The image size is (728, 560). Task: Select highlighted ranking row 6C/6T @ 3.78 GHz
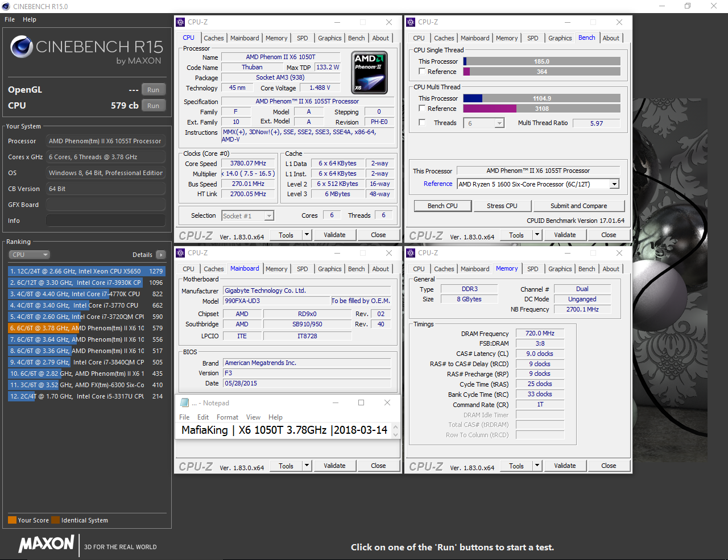86,328
